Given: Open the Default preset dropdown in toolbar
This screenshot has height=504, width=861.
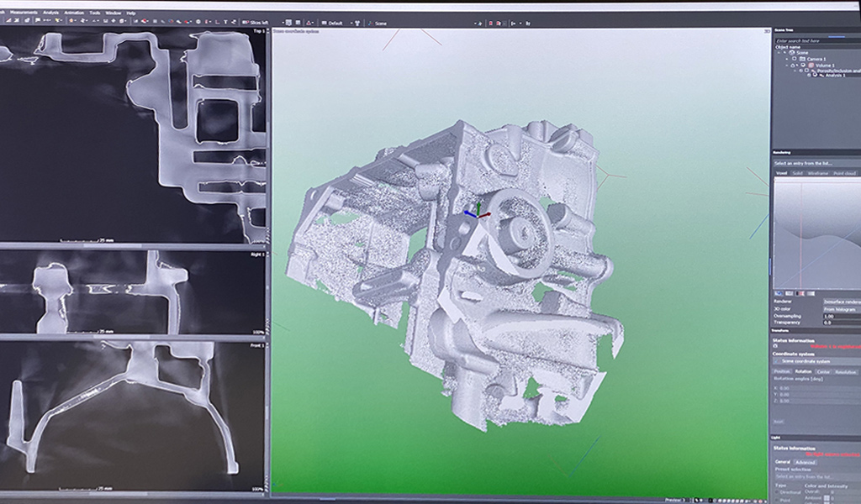Looking at the screenshot, I should click(337, 23).
